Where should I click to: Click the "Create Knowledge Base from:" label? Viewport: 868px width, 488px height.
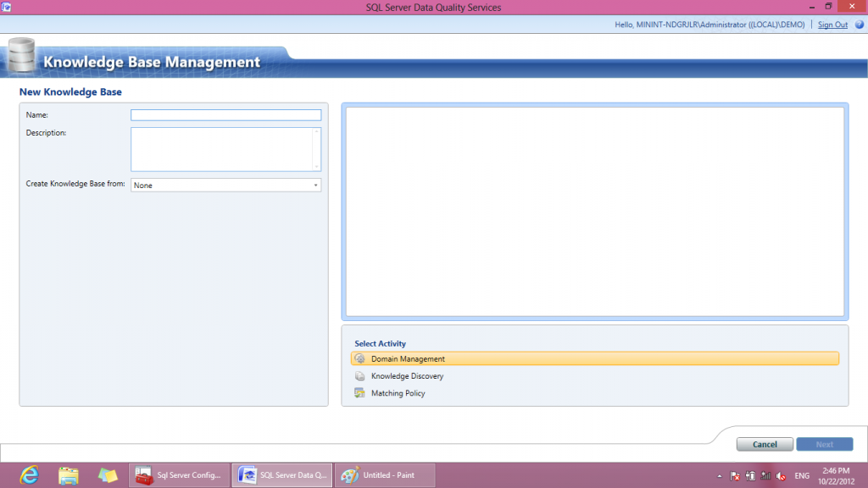(75, 184)
